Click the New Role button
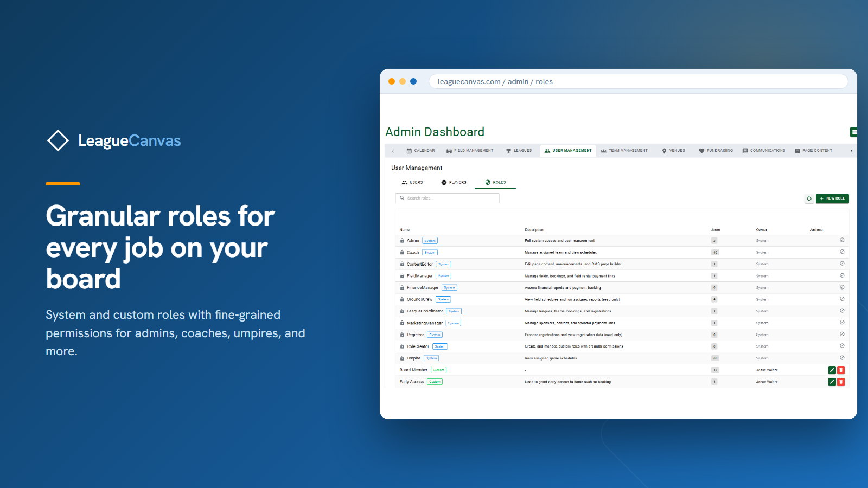 tap(832, 198)
